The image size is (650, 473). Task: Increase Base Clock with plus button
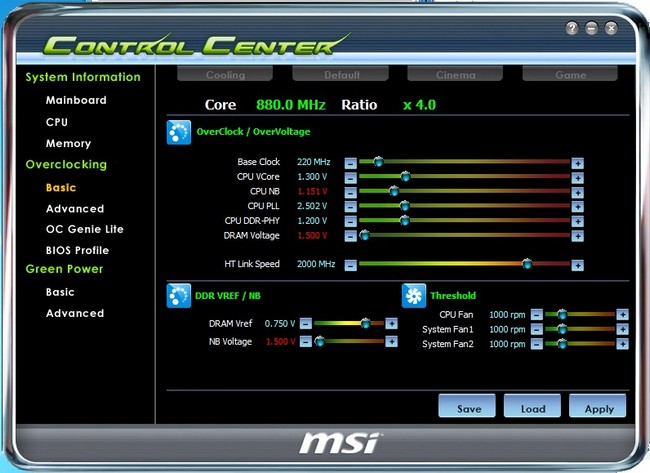(577, 163)
